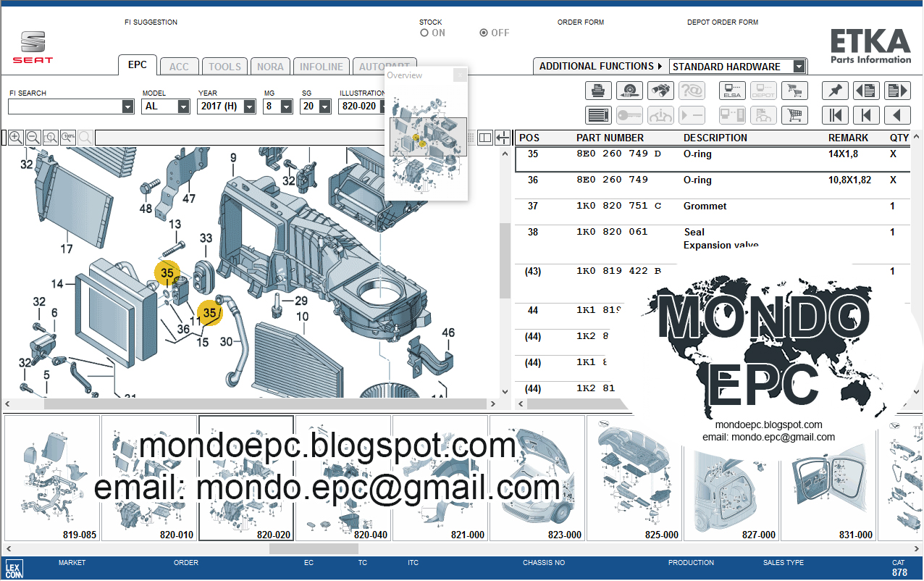Click the ELSA workshop information icon
This screenshot has height=581, width=924.
[731, 90]
